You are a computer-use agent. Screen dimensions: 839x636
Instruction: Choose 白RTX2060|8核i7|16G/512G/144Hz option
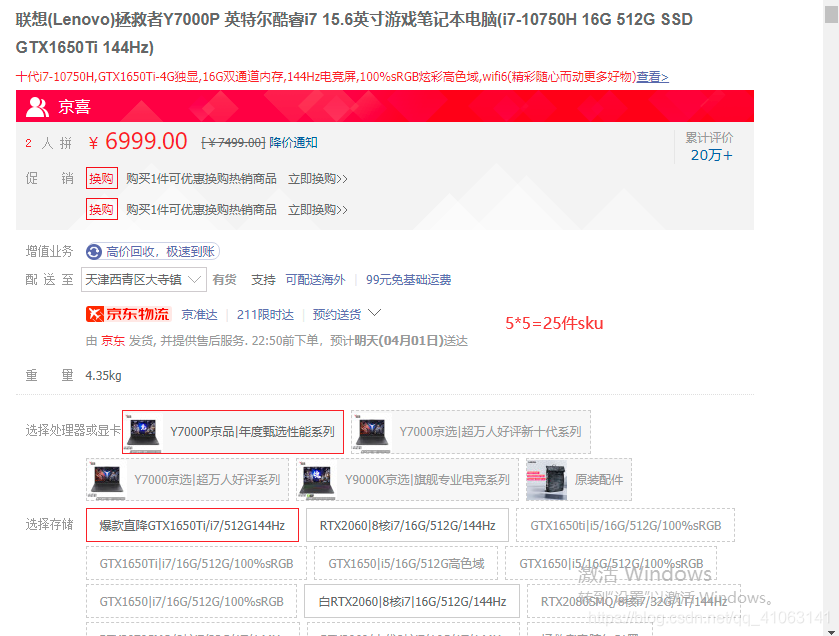(412, 601)
